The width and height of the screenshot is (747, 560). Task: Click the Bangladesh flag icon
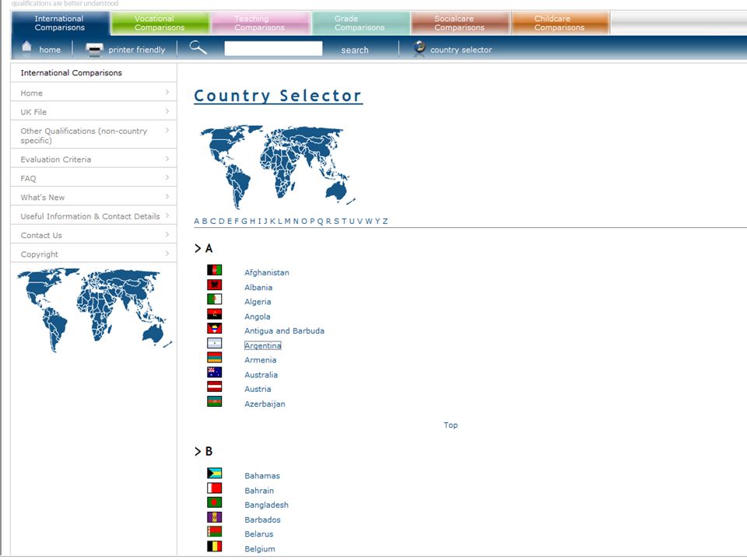point(215,502)
